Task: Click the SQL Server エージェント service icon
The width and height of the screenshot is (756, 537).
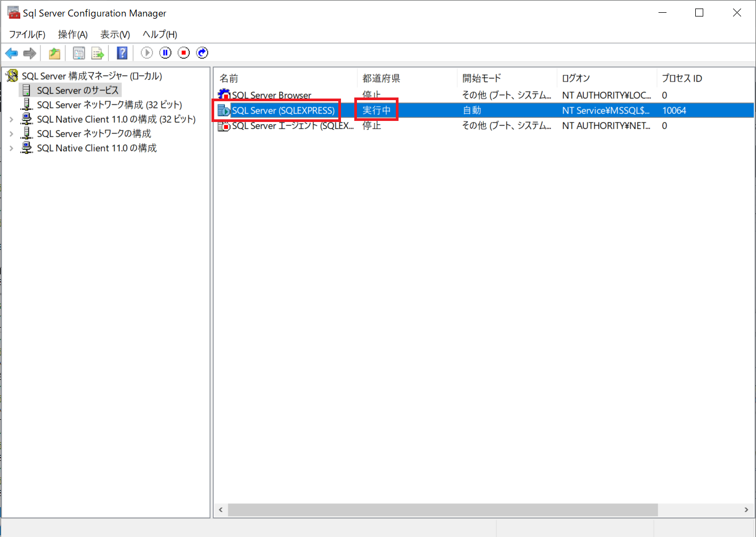Action: click(x=224, y=126)
